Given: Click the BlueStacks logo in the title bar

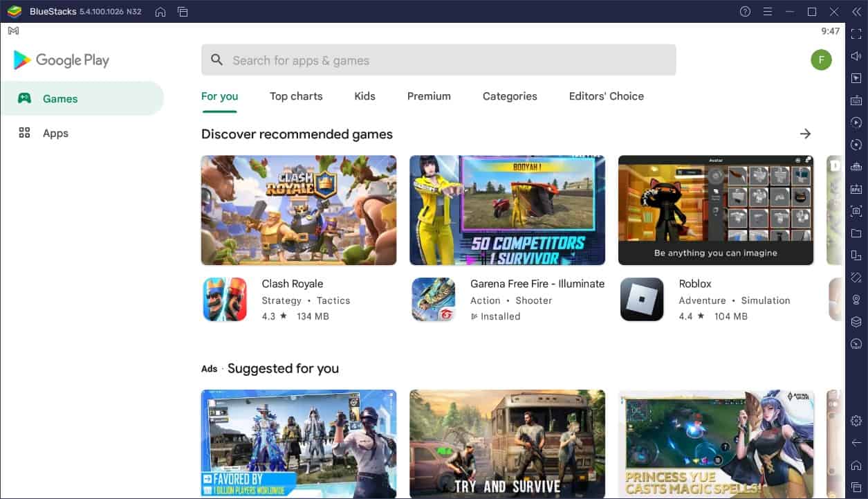Looking at the screenshot, I should pyautogui.click(x=15, y=12).
